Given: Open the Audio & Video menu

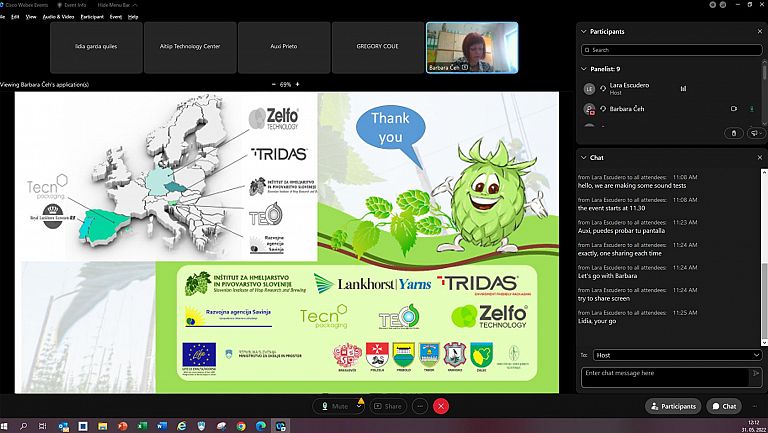Looking at the screenshot, I should pyautogui.click(x=58, y=17).
